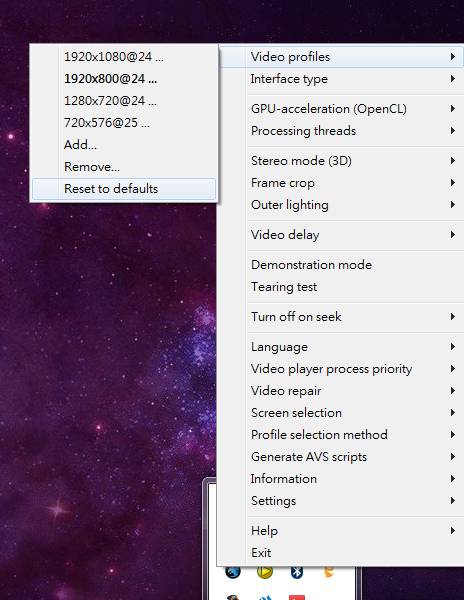Open GPU-acceleration (OpenCL) submenu
The image size is (464, 600).
341,109
